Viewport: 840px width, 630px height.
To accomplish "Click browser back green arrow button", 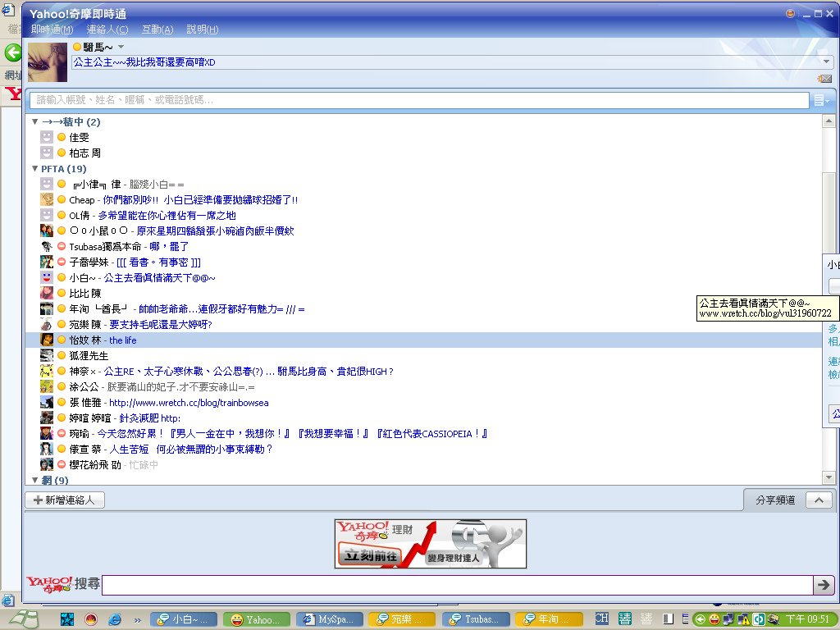I will tap(13, 52).
